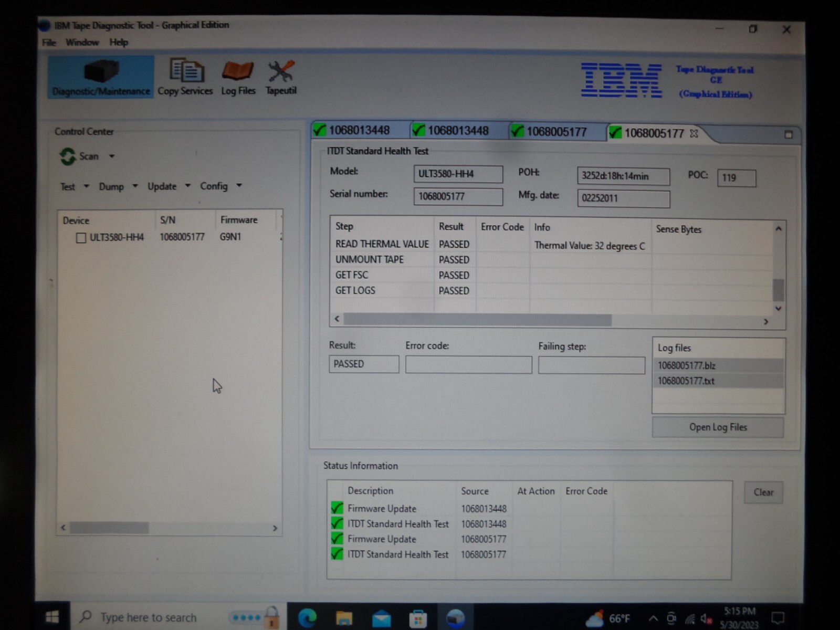The image size is (840, 630).
Task: Click the Scan refresh icon
Action: tap(68, 156)
